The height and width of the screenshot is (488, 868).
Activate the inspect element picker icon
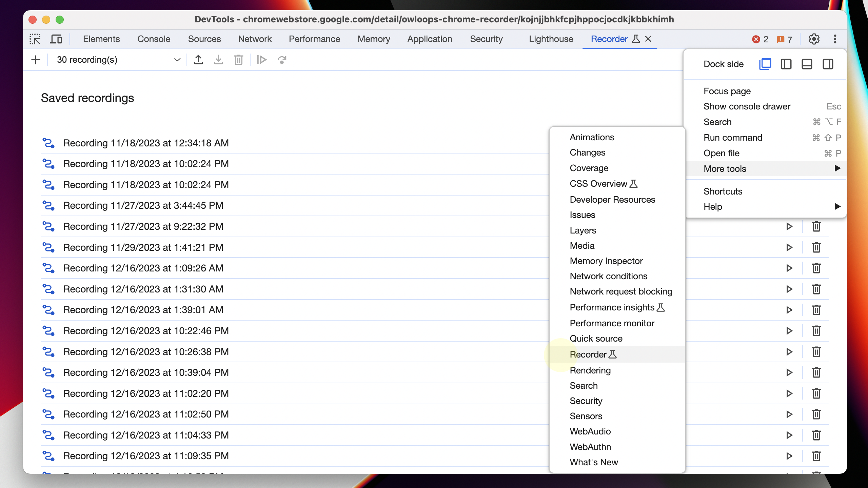(35, 39)
